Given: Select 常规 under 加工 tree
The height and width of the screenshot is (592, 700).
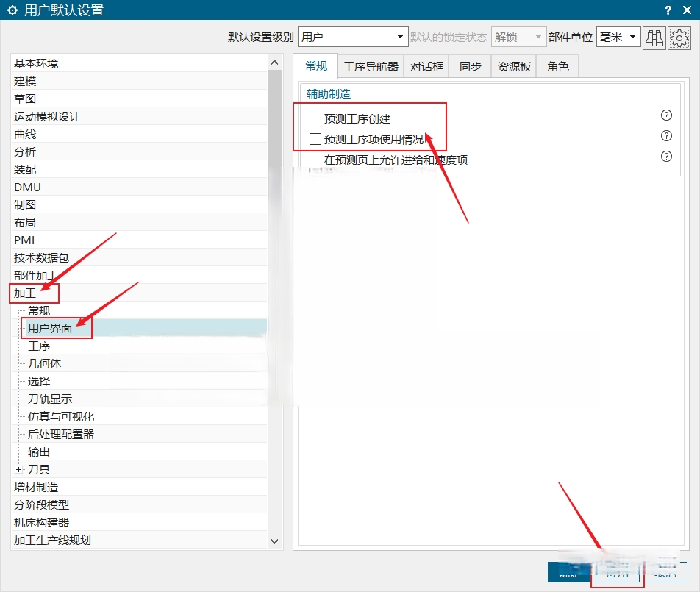Looking at the screenshot, I should 39,310.
